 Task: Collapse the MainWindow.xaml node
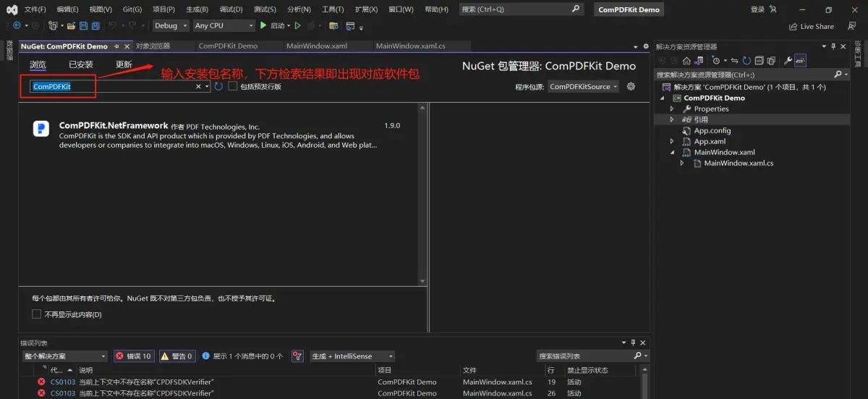tap(672, 152)
